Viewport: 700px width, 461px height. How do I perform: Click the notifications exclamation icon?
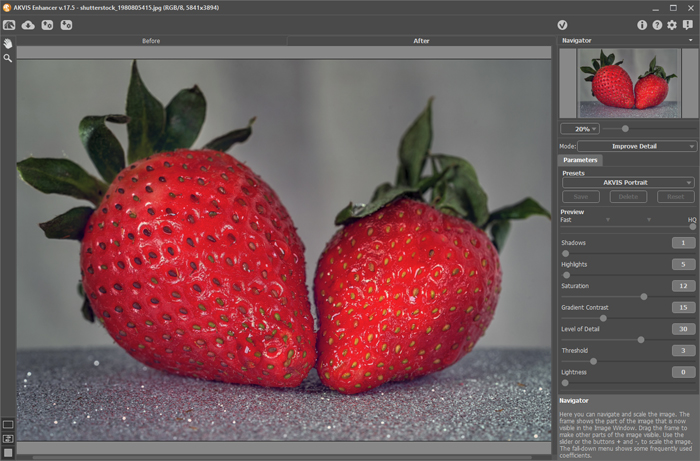coord(687,24)
